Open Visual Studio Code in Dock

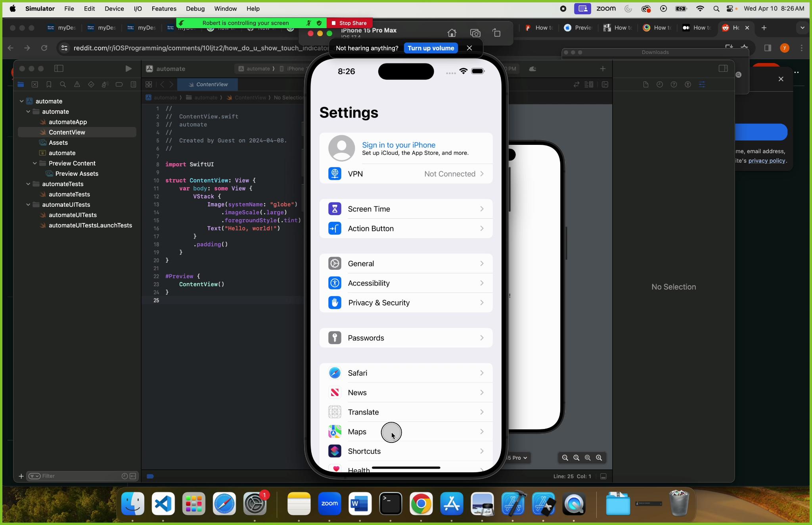point(163,504)
